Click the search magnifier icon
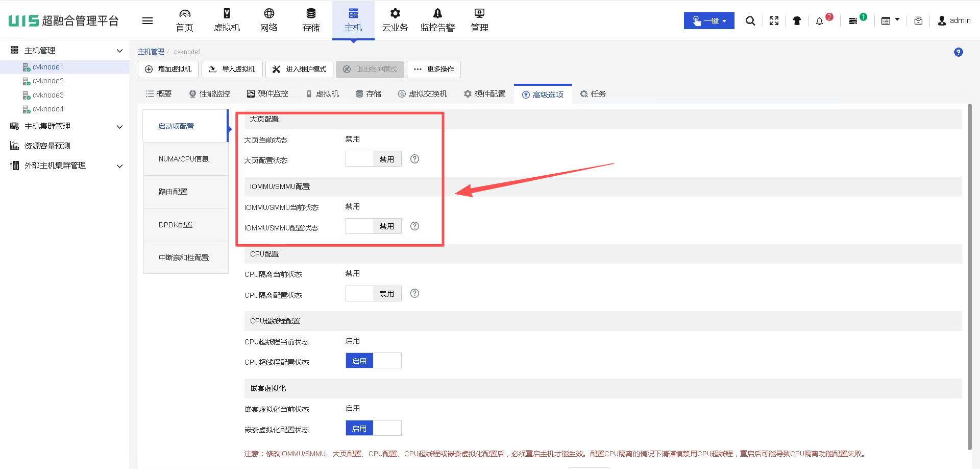The height and width of the screenshot is (469, 980). (x=750, y=21)
